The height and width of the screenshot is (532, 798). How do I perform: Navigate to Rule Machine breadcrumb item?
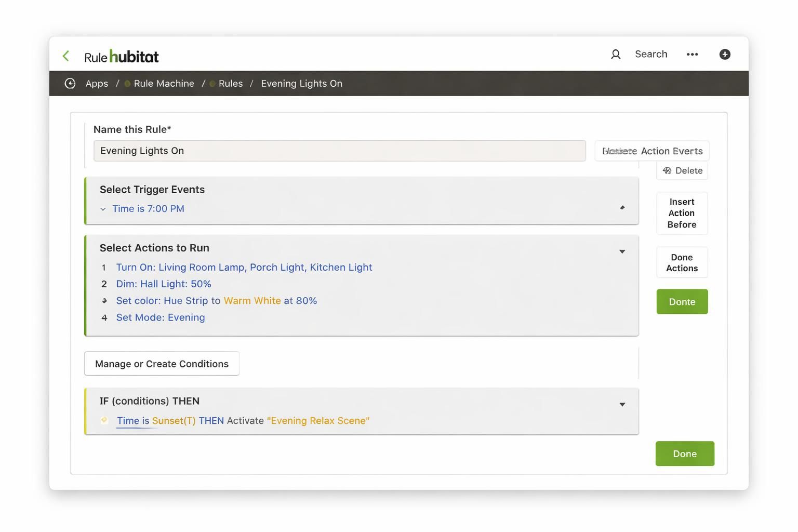pos(164,84)
